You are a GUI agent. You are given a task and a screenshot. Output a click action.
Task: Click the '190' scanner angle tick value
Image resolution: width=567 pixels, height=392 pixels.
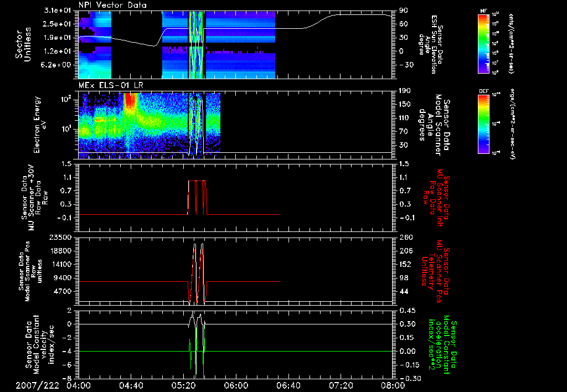pos(405,91)
